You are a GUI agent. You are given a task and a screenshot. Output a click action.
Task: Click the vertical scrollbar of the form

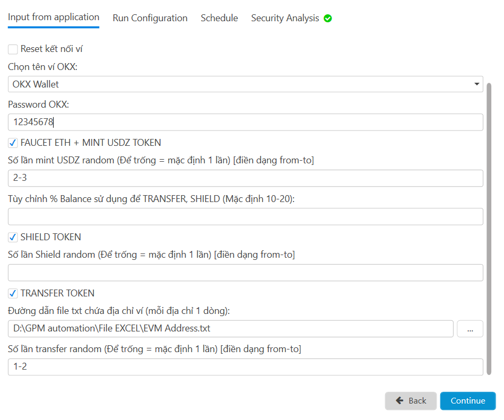pos(489,229)
